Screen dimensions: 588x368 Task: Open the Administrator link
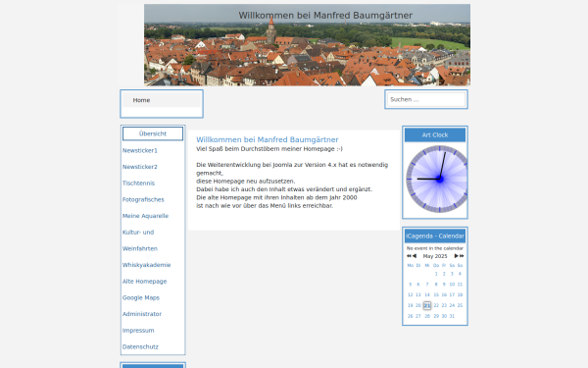click(x=142, y=314)
